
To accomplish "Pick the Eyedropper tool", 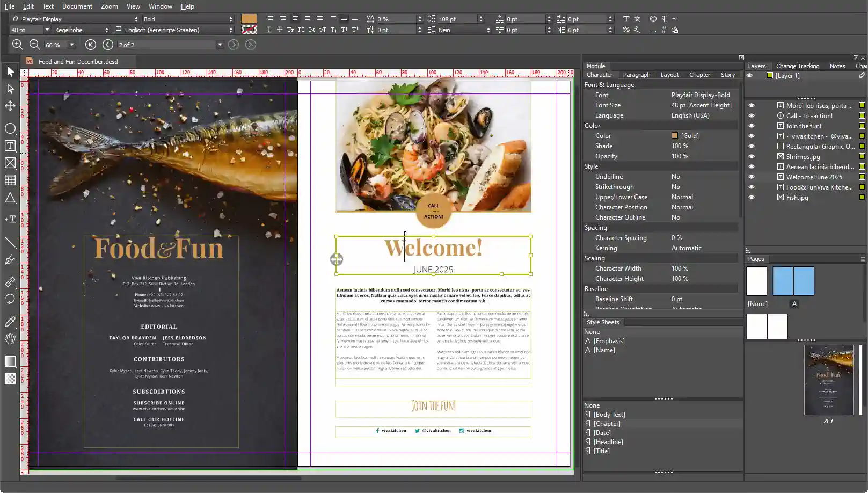I will pos(10,322).
